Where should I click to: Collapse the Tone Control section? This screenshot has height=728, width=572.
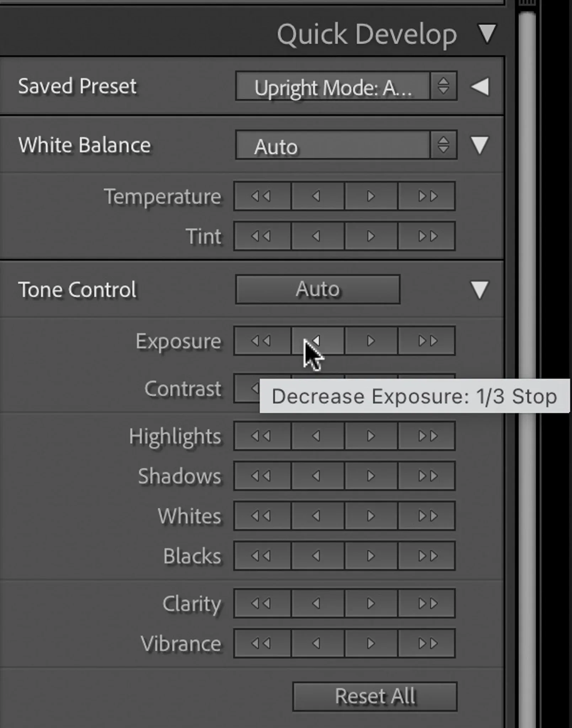(480, 289)
